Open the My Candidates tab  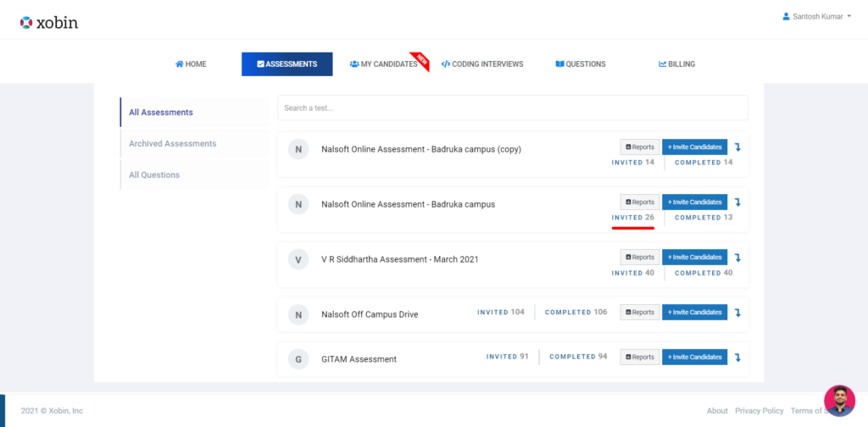click(384, 64)
